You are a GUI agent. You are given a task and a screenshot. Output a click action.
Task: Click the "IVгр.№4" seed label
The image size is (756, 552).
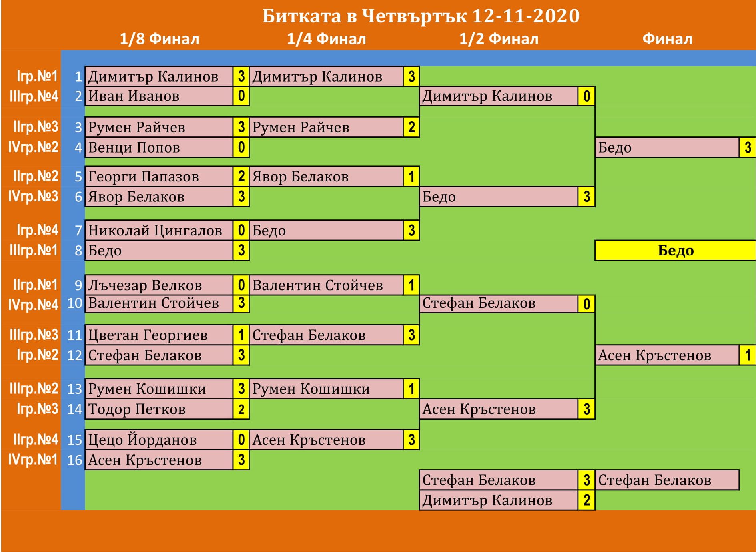[34, 305]
